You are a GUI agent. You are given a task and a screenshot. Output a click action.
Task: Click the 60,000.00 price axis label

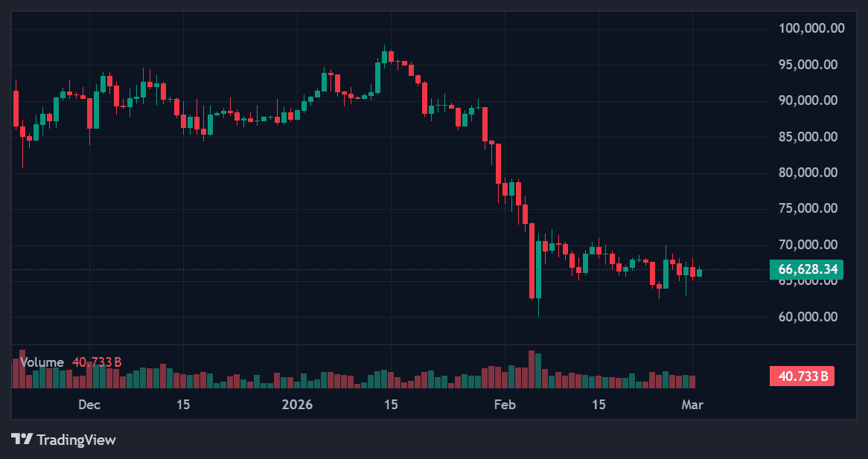pyautogui.click(x=811, y=317)
